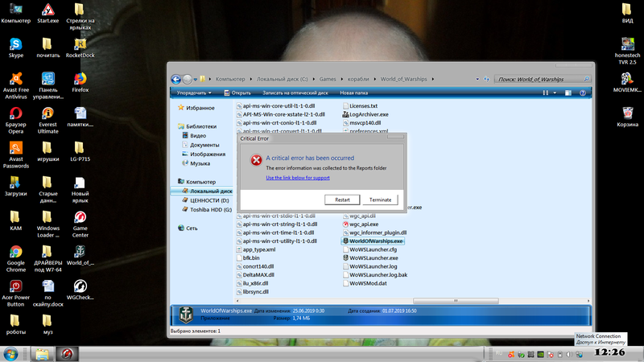Select the WoWSMod.dat file
644x362 pixels.
coord(365,283)
